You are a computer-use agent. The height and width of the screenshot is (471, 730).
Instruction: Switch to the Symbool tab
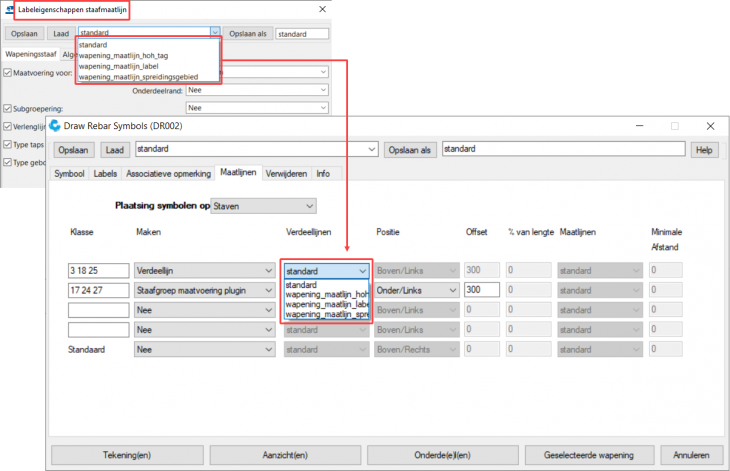pos(70,173)
